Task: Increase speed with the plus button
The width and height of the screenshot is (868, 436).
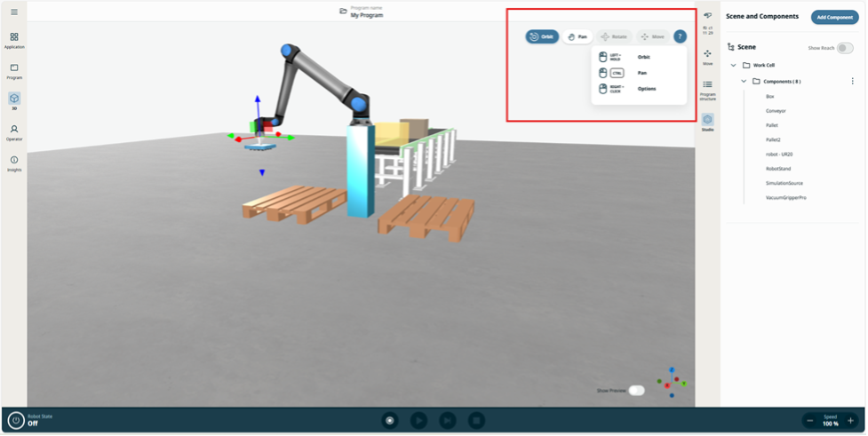Action: [x=850, y=420]
